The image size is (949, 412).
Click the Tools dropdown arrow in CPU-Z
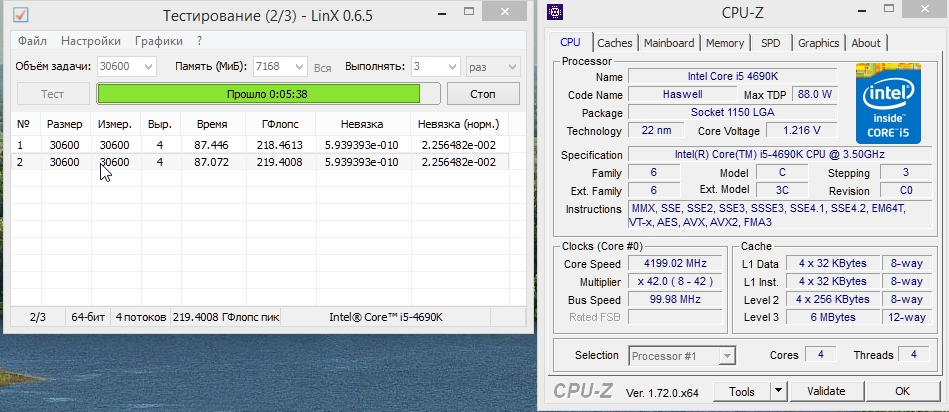(x=779, y=391)
